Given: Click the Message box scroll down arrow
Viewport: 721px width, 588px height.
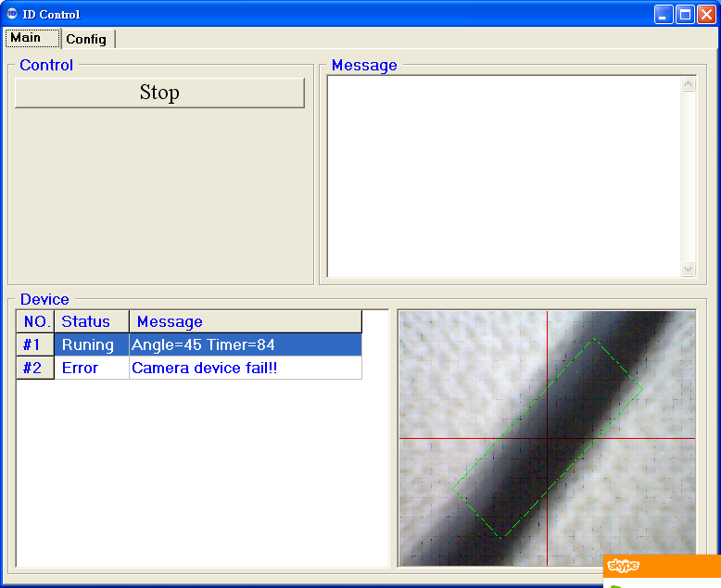Looking at the screenshot, I should pos(688,269).
